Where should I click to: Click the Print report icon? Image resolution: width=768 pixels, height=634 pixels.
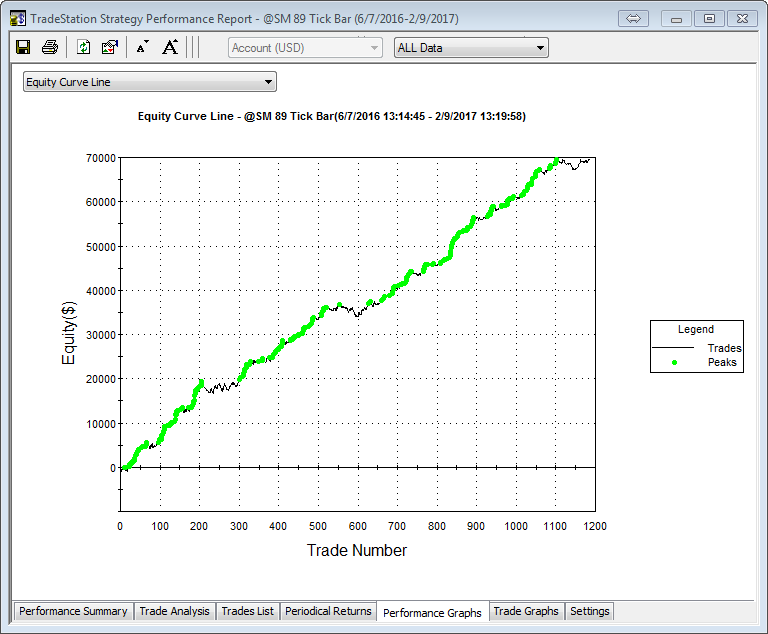[x=49, y=47]
